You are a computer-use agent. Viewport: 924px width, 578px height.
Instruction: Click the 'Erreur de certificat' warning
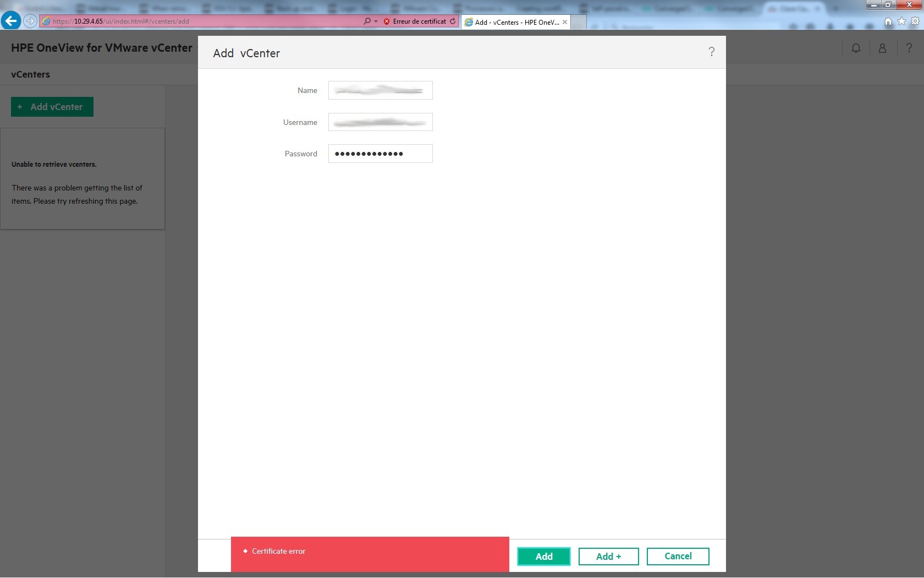tap(415, 21)
